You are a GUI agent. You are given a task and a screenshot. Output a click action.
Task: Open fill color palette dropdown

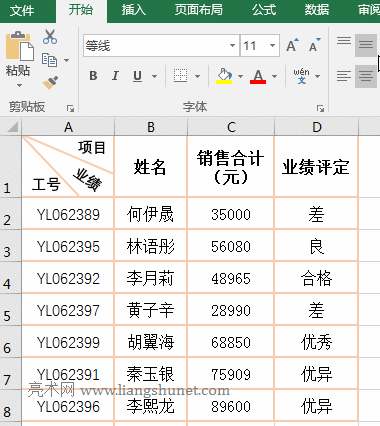coord(240,76)
